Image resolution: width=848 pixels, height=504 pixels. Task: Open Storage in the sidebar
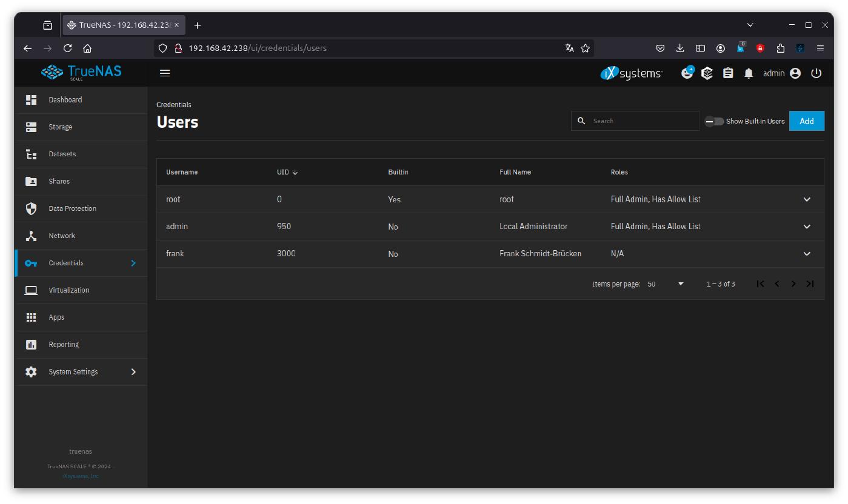[61, 127]
